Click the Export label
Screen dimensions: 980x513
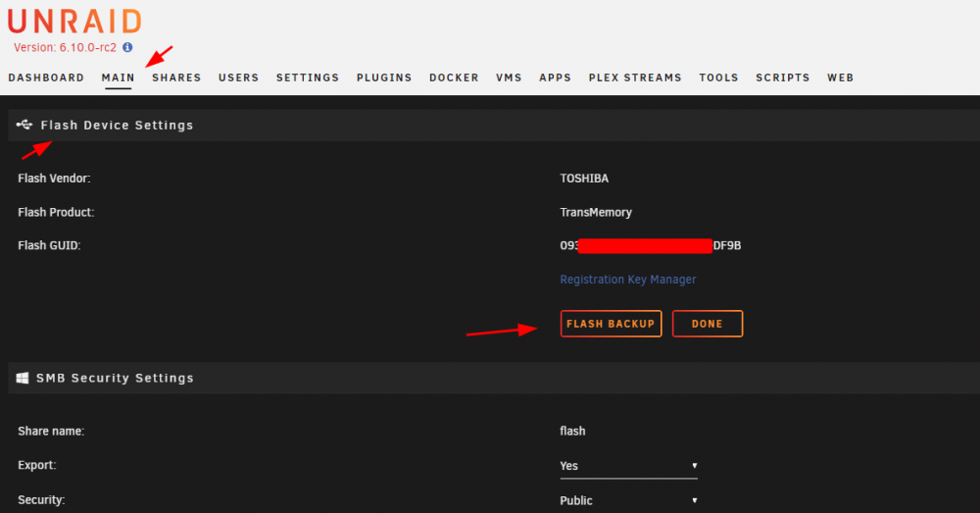point(37,466)
